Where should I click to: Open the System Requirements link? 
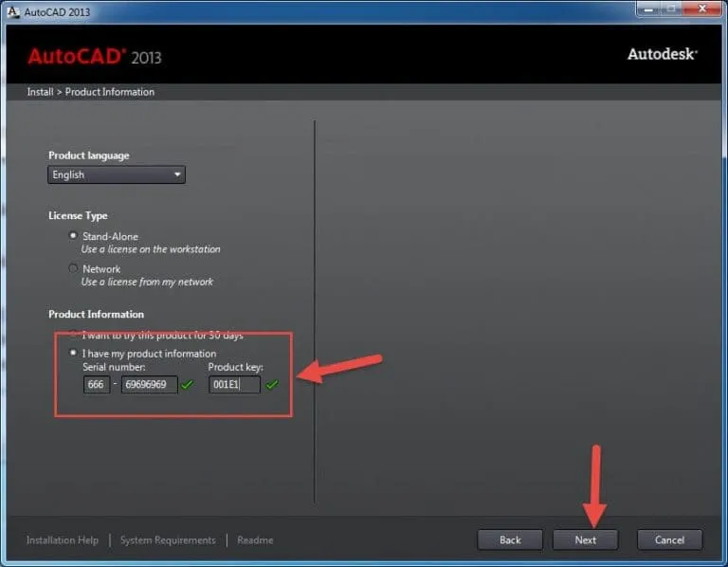168,540
